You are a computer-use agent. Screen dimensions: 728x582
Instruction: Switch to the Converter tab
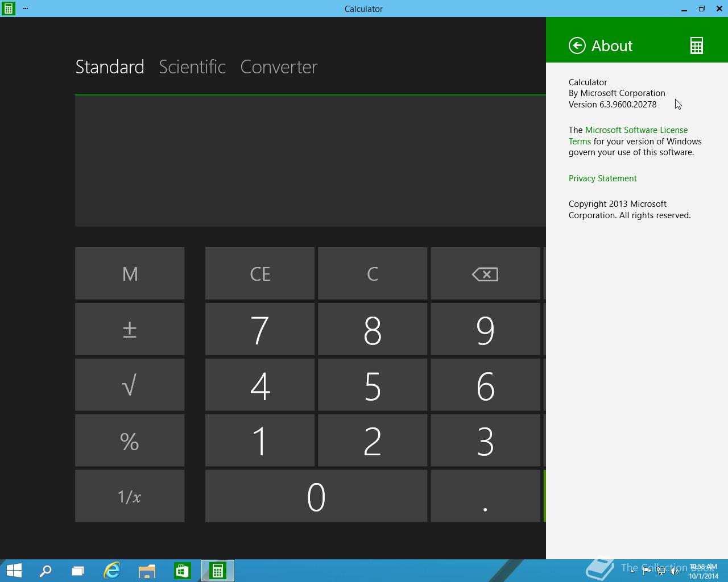[279, 66]
